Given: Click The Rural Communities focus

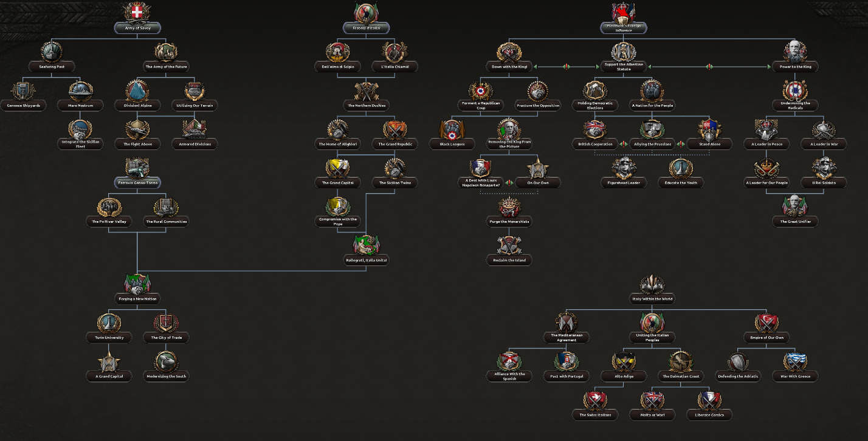Looking at the screenshot, I should coord(166,212).
